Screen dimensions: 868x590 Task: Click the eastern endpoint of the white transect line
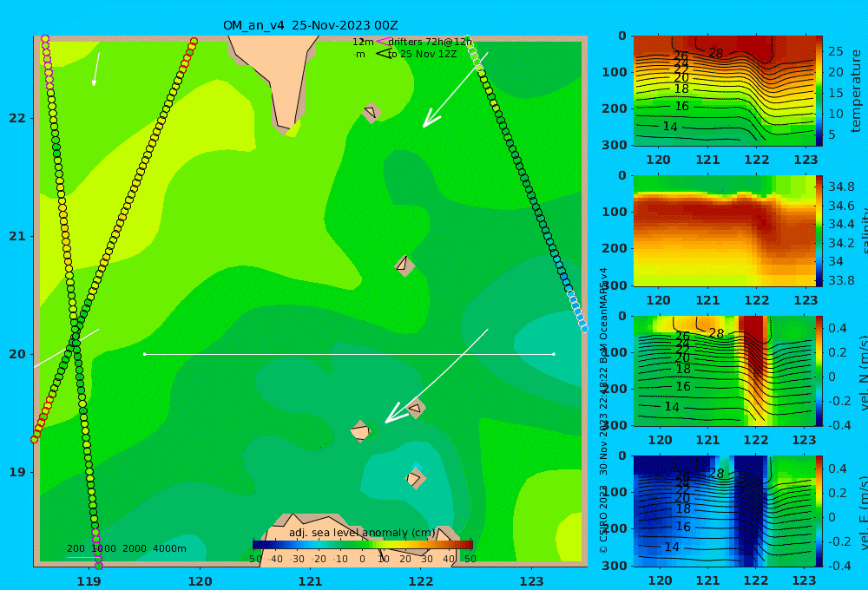pos(554,354)
